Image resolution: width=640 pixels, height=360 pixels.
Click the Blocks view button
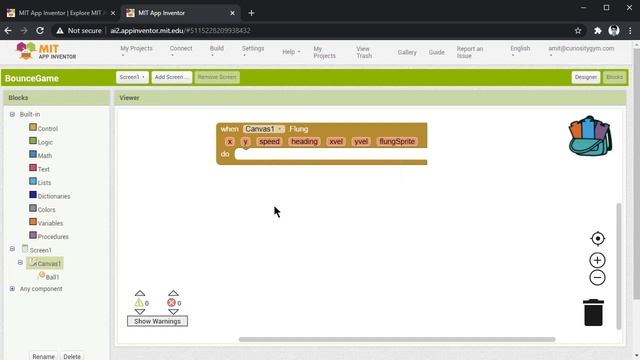click(x=614, y=77)
